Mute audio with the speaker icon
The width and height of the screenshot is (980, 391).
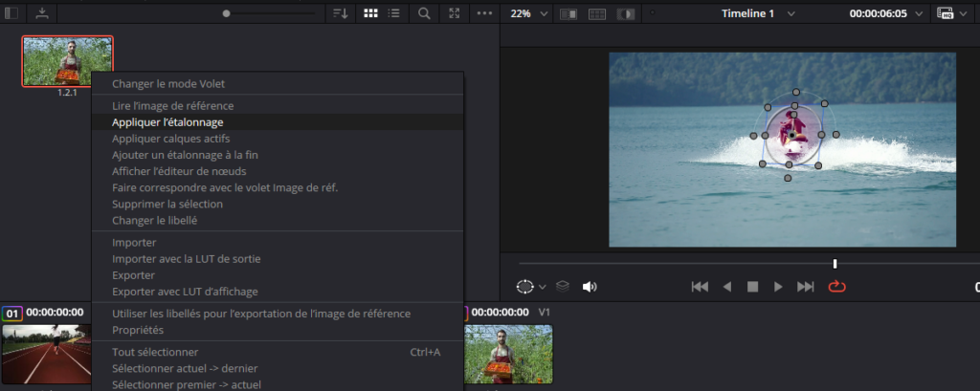(x=590, y=286)
